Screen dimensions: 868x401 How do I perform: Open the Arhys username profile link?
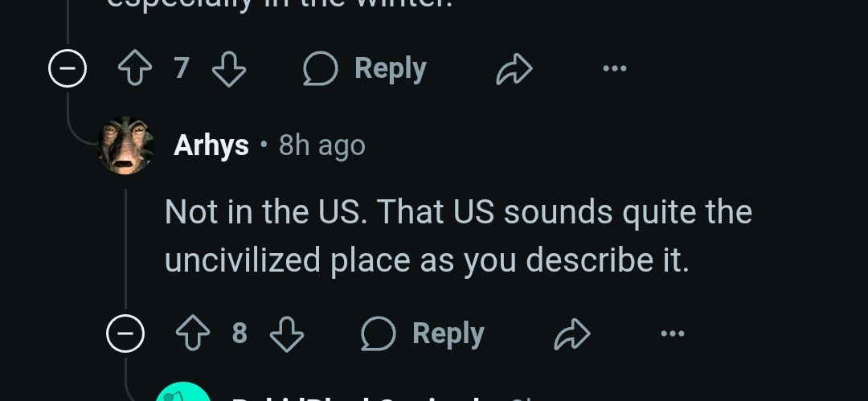point(211,145)
